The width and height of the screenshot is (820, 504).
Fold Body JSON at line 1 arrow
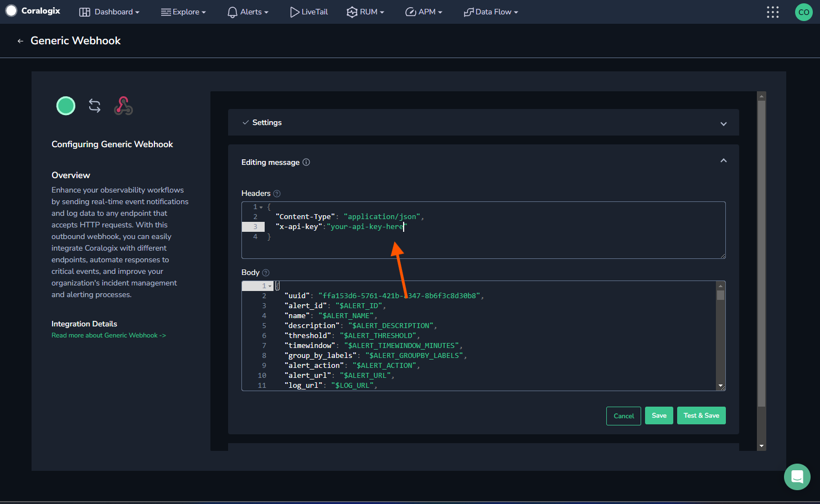pos(270,286)
